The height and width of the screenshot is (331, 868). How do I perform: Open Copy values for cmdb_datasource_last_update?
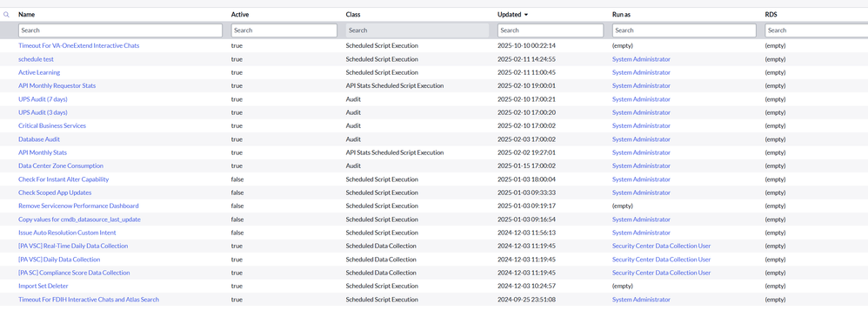pos(79,220)
